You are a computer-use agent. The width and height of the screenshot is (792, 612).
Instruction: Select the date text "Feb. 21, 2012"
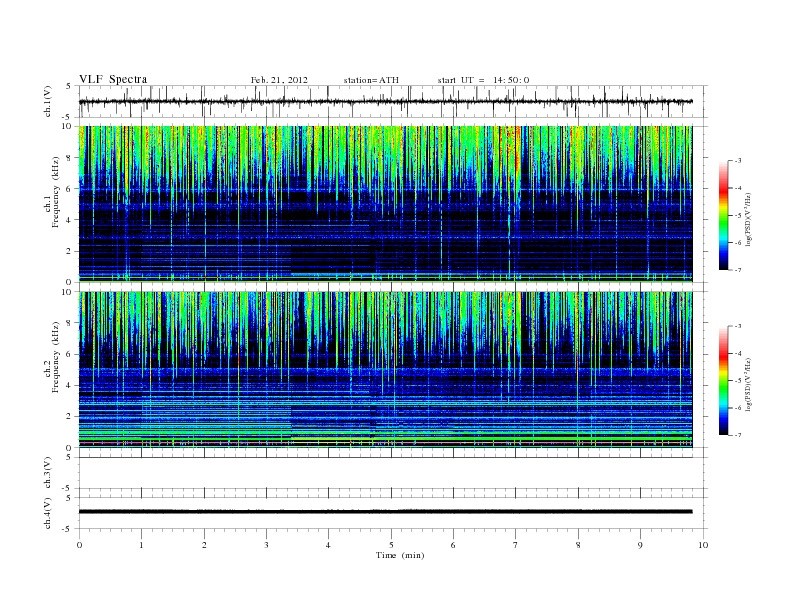point(279,80)
